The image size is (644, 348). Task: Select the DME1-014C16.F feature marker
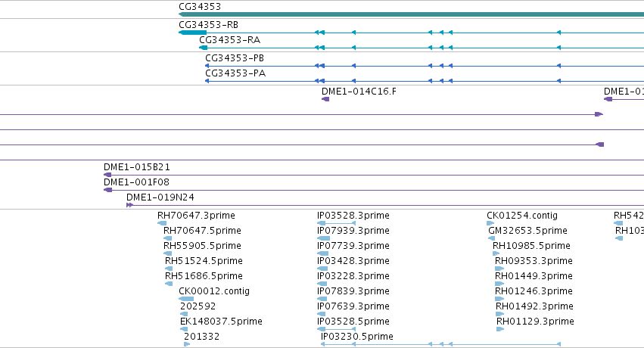(x=325, y=99)
